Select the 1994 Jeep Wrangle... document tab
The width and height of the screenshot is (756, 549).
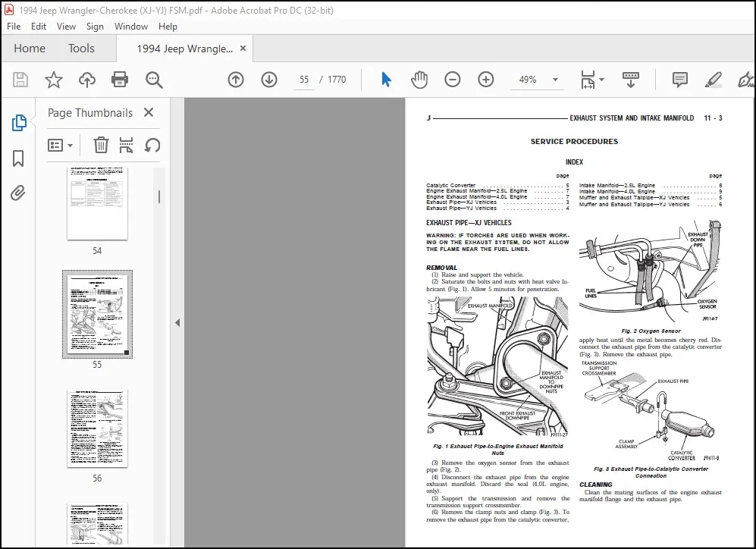[184, 49]
